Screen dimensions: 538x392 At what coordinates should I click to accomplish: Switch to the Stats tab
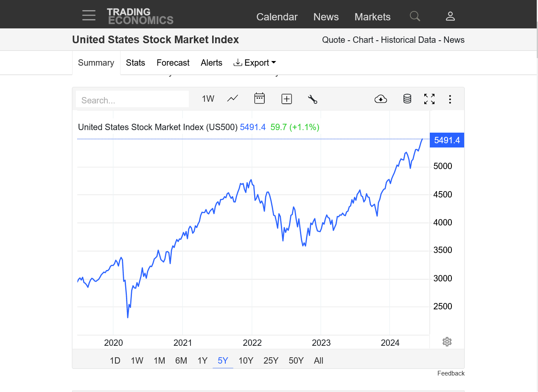pos(135,63)
